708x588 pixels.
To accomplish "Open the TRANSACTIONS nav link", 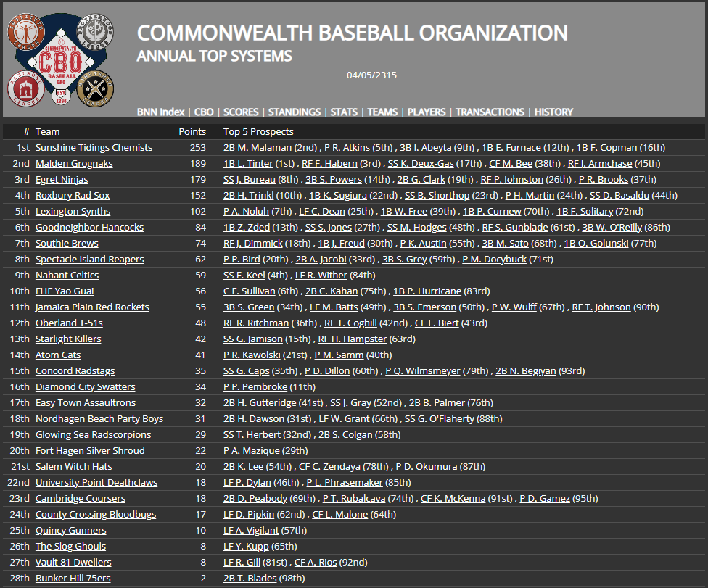I will [490, 112].
